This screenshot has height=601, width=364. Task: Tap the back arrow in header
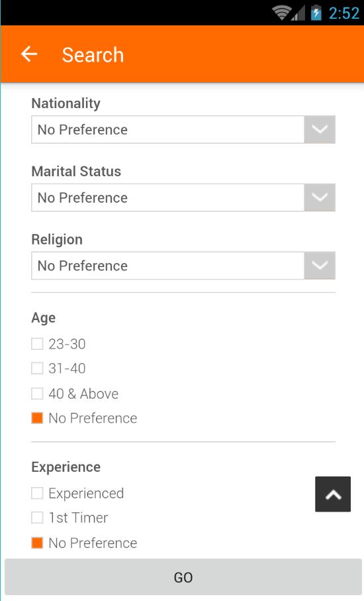pos(29,54)
